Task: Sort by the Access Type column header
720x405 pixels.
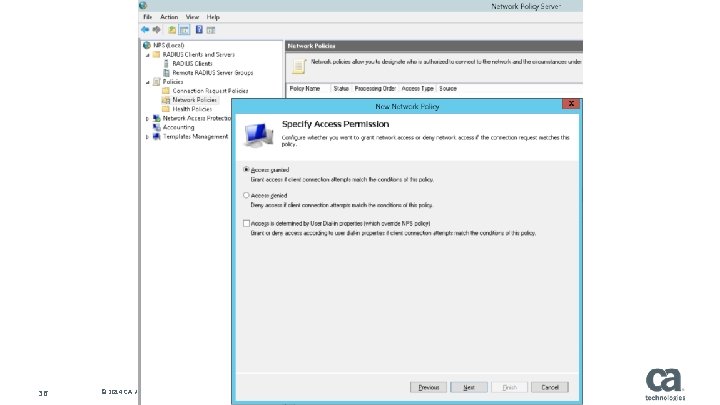Action: (x=417, y=89)
